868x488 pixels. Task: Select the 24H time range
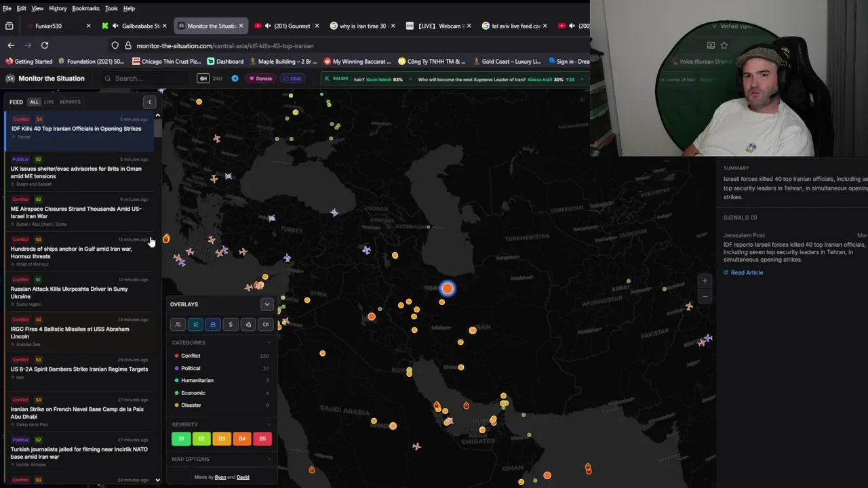(x=218, y=79)
